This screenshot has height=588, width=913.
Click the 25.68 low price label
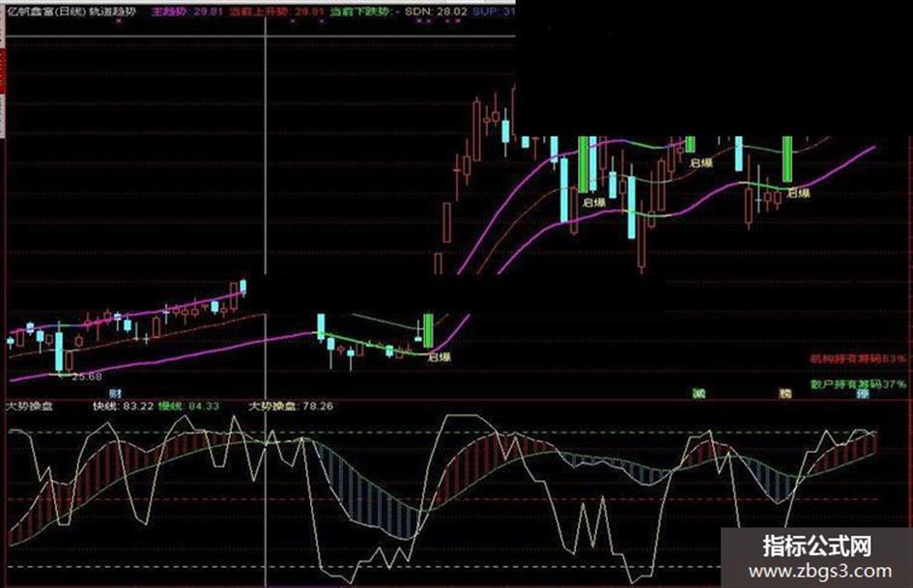(x=87, y=377)
